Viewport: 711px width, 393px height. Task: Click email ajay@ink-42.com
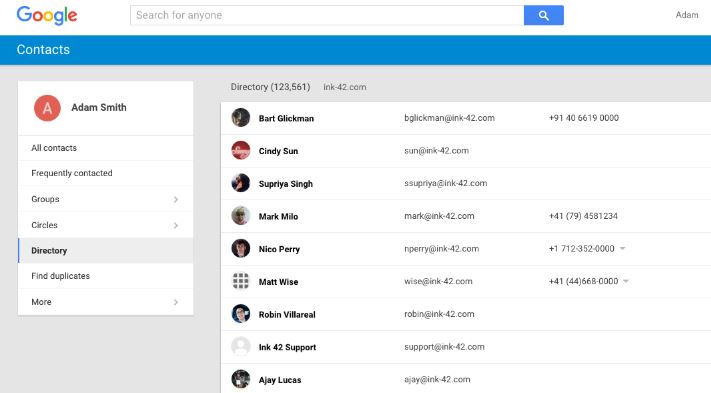(437, 379)
